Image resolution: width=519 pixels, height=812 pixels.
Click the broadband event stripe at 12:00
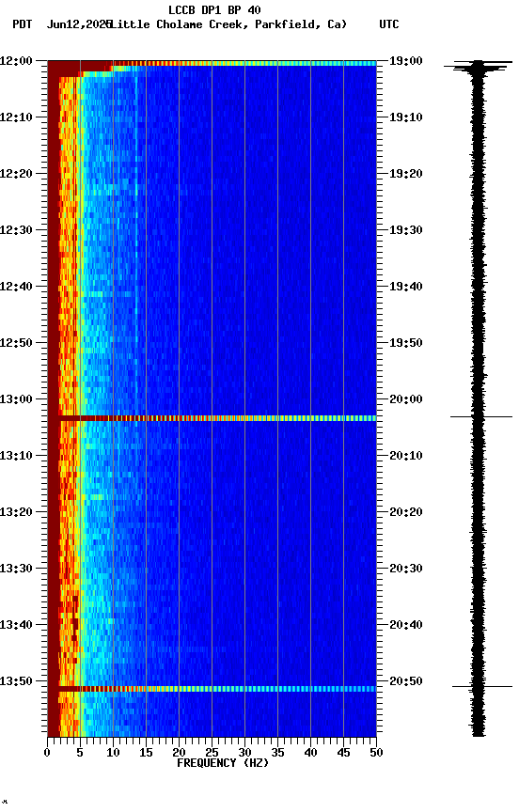coord(212,64)
